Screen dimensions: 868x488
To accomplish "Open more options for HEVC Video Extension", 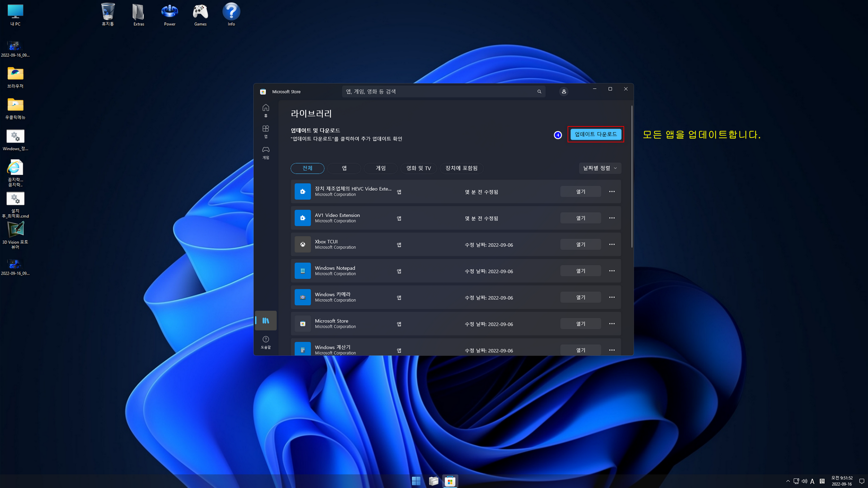I will (x=612, y=192).
